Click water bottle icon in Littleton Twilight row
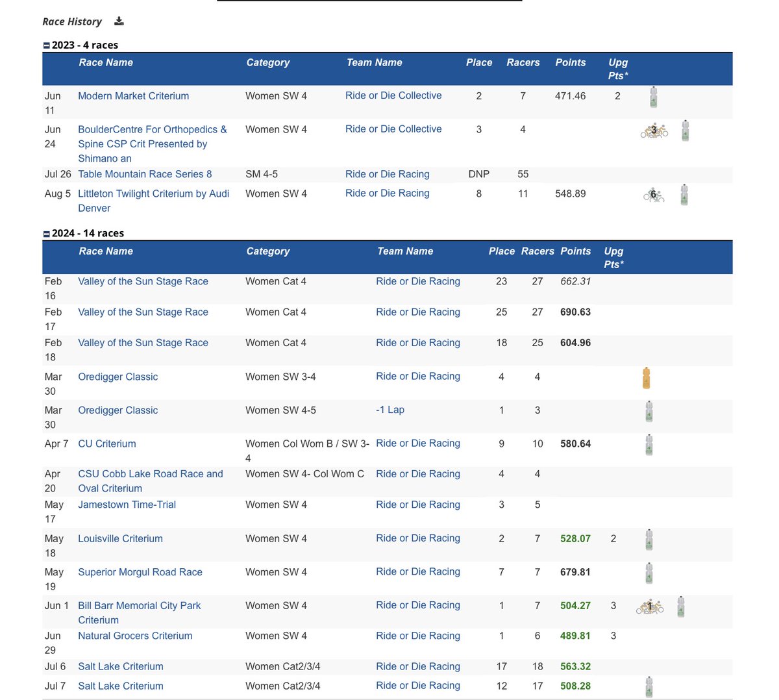Screen dimensions: 779x700 (684, 195)
